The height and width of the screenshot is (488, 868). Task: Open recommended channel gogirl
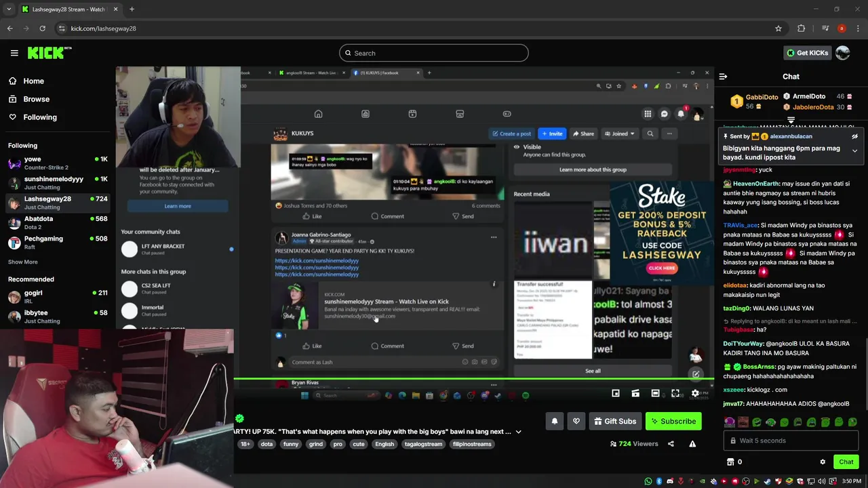tap(58, 297)
